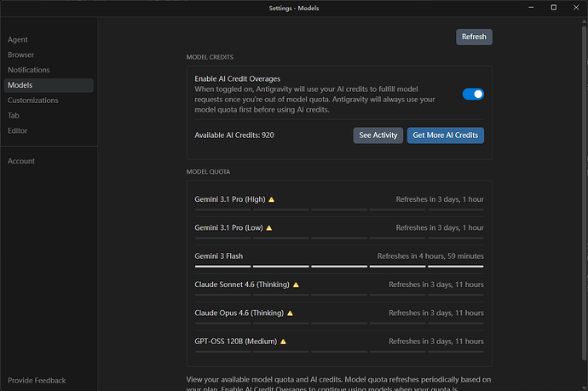
Task: Click See Activity button
Action: [378, 135]
